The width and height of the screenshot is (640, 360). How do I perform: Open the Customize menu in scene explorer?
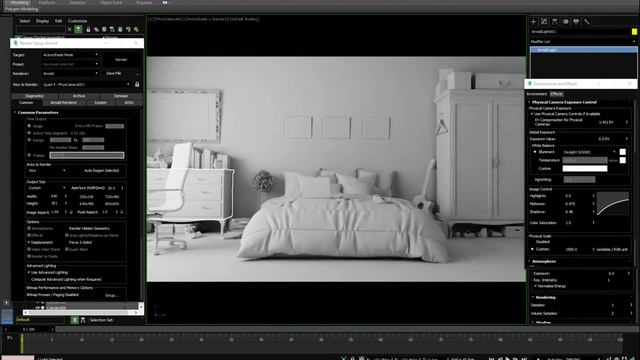pos(77,21)
